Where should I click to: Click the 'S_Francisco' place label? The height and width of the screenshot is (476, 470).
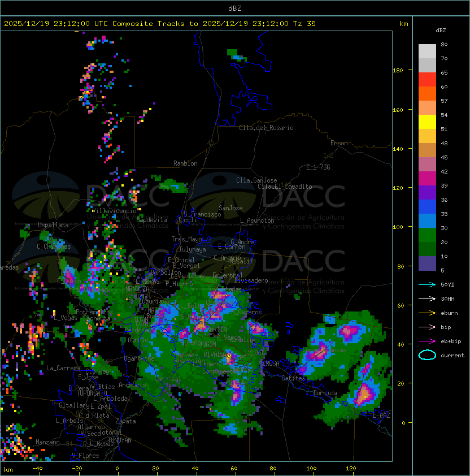[x=202, y=214]
